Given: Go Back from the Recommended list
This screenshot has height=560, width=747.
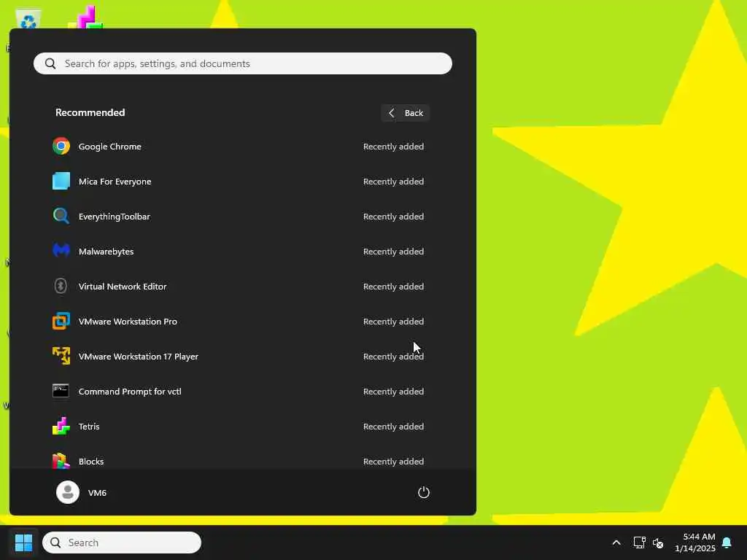Looking at the screenshot, I should [x=406, y=113].
